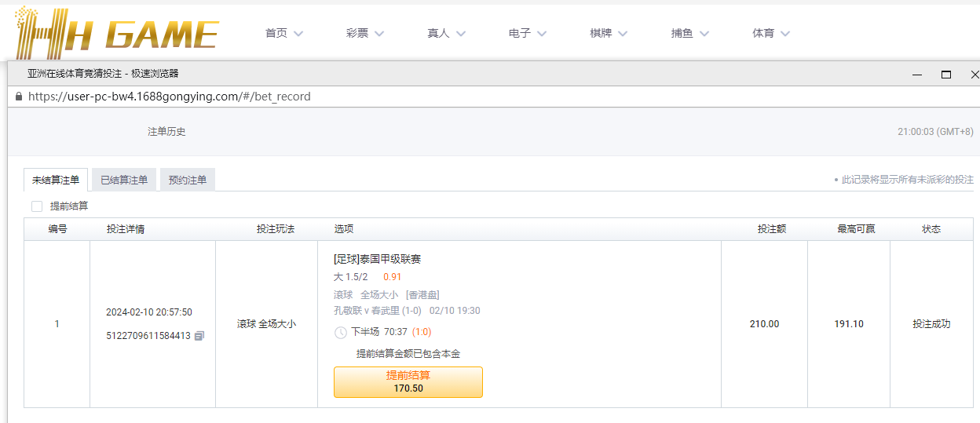Image resolution: width=980 pixels, height=423 pixels.
Task: Click the order number 5122709611584413
Action: tap(148, 336)
